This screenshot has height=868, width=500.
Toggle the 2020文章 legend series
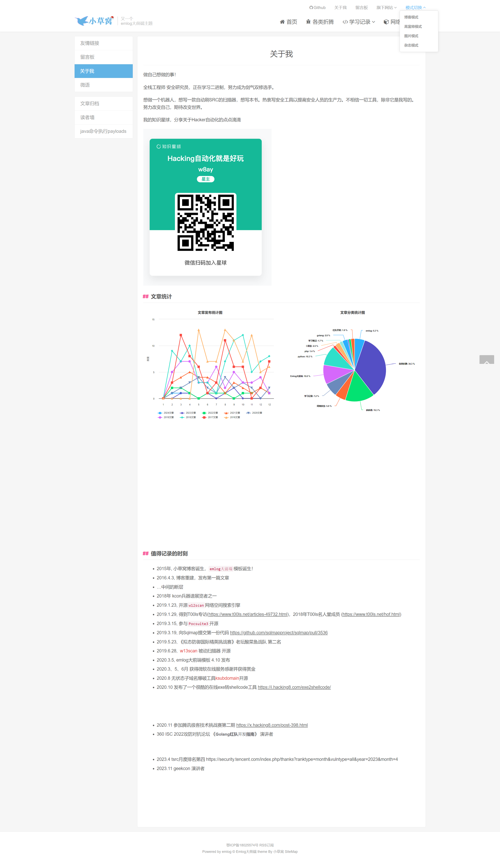(x=254, y=413)
